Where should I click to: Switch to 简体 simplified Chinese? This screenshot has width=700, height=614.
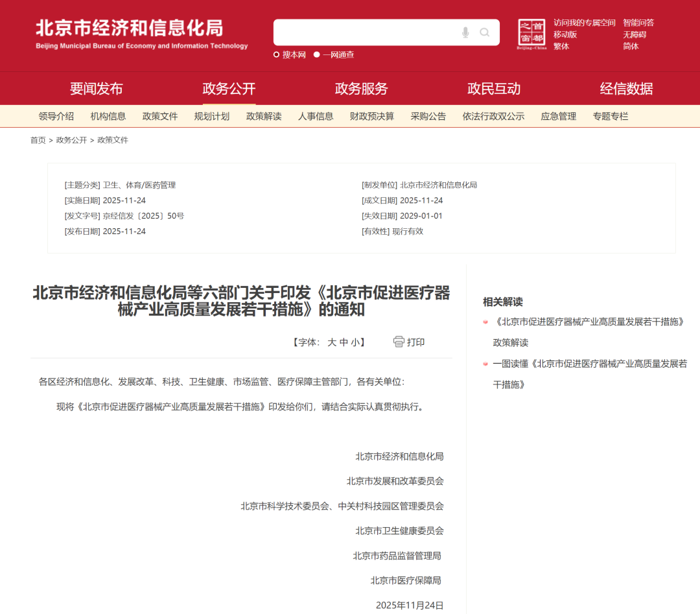pos(631,46)
